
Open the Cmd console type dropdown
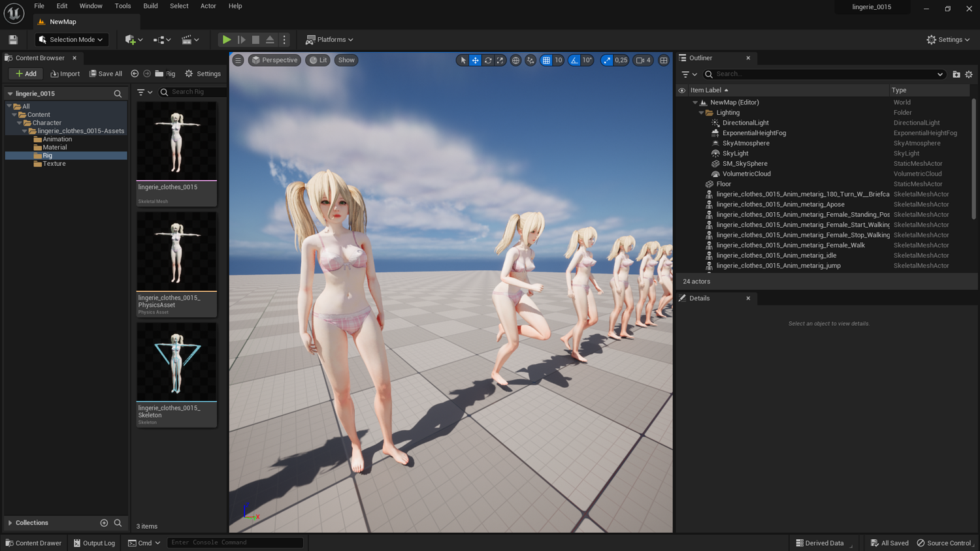(x=144, y=543)
